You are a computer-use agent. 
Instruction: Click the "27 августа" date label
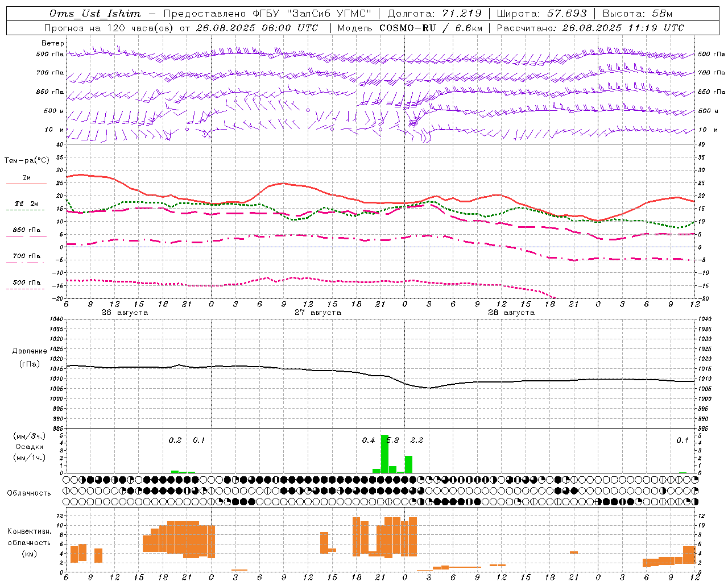click(x=318, y=313)
